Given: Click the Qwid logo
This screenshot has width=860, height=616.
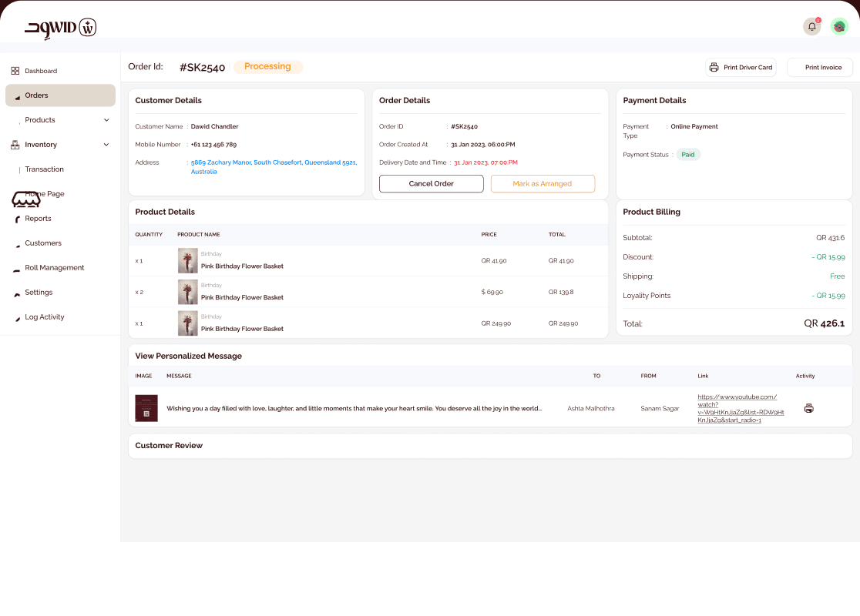Looking at the screenshot, I should [x=60, y=28].
